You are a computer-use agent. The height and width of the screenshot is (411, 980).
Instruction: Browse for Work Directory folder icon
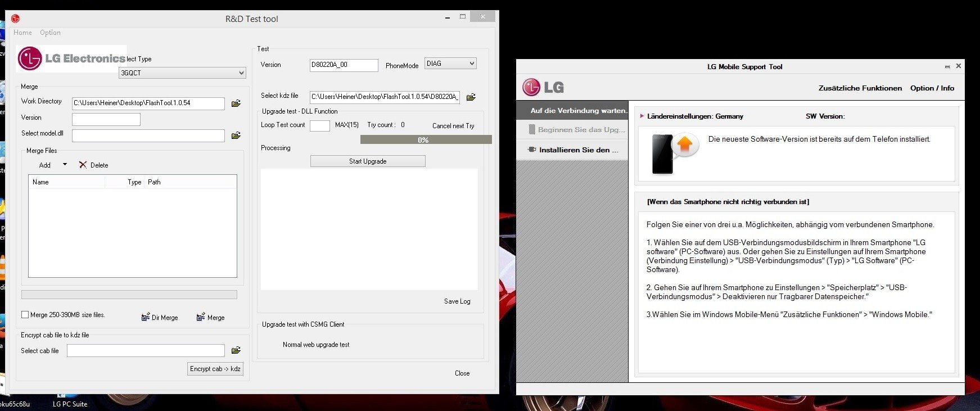pos(236,103)
